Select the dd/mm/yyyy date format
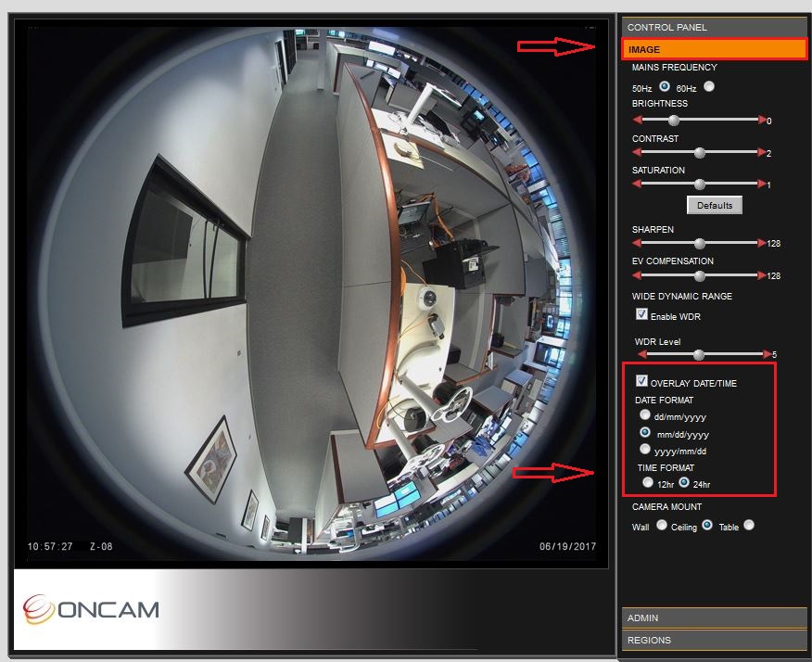This screenshot has height=662, width=812. coord(644,414)
